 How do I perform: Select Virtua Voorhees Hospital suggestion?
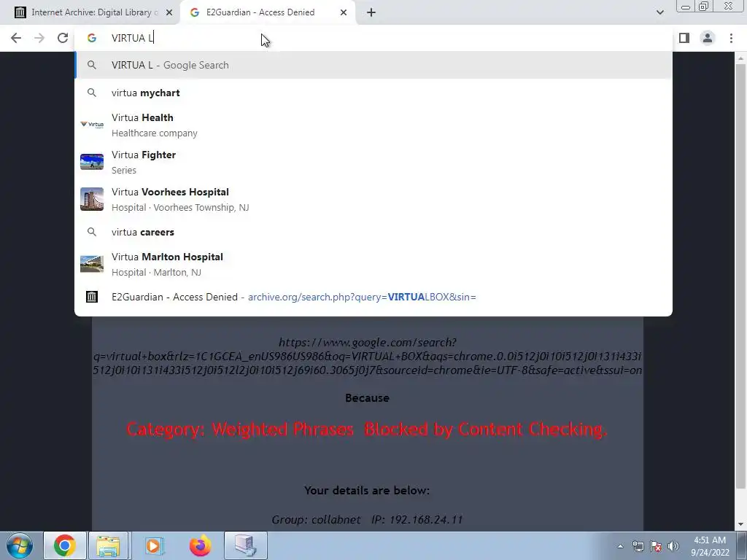click(x=373, y=199)
